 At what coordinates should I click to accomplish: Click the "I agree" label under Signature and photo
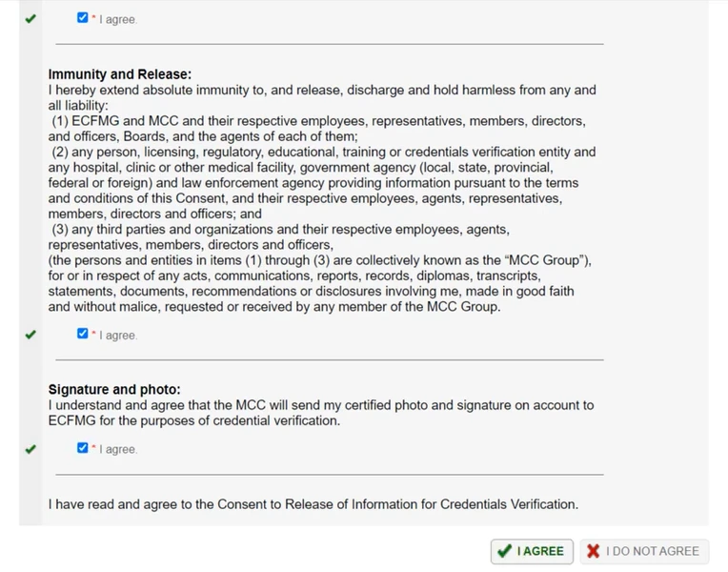118,449
